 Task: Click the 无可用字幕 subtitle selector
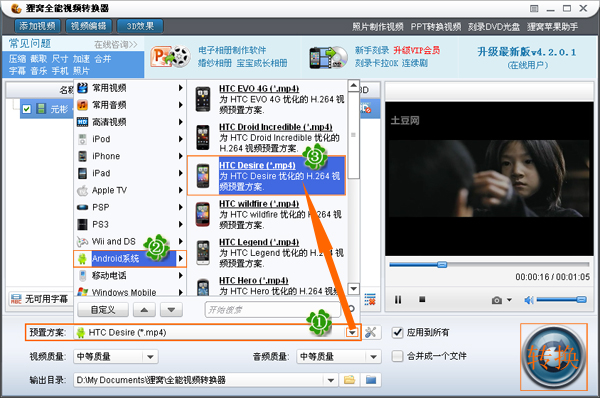pyautogui.click(x=40, y=299)
